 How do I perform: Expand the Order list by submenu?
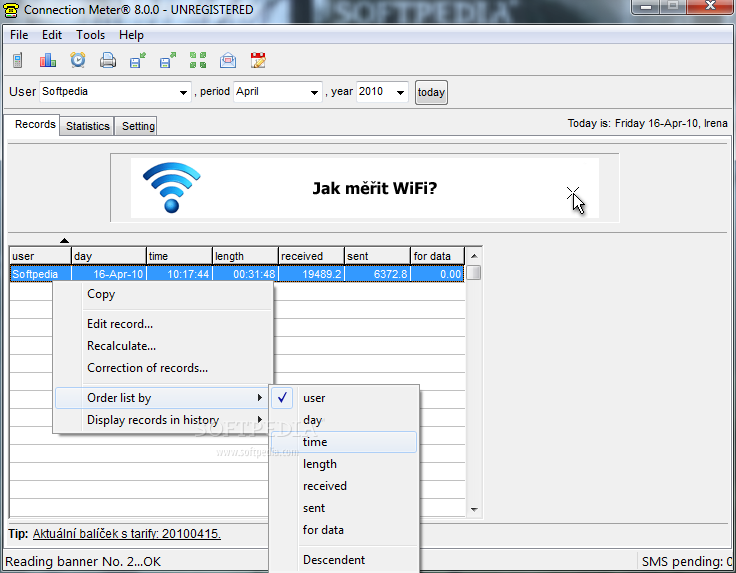(163, 398)
